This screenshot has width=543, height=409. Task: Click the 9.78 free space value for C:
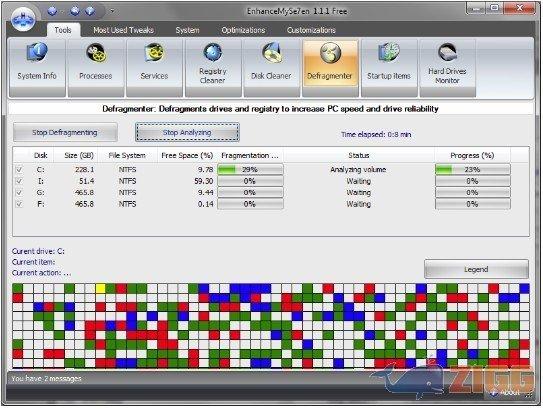coord(205,170)
